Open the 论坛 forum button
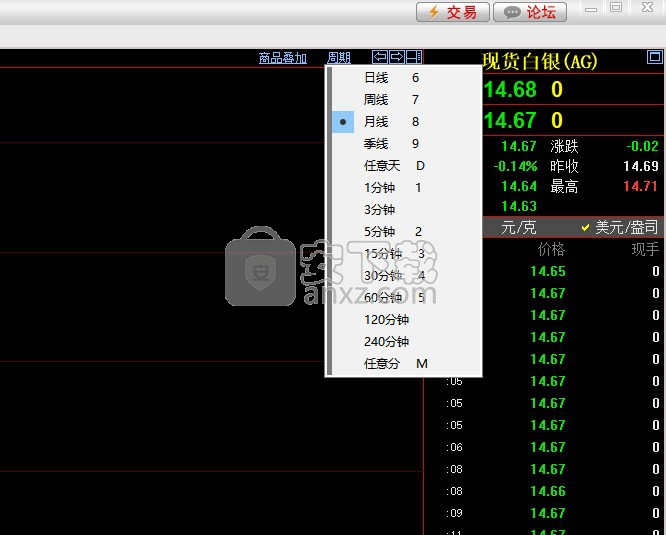Image resolution: width=666 pixels, height=535 pixels. (530, 12)
